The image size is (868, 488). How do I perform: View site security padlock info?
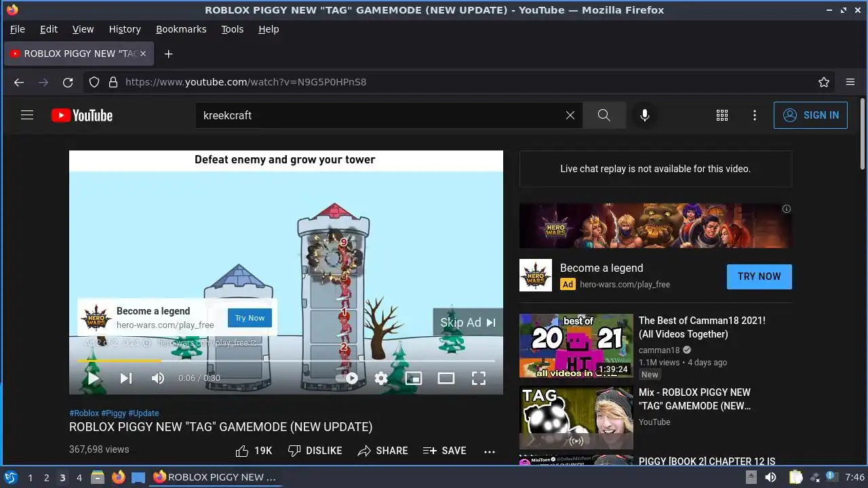point(113,82)
